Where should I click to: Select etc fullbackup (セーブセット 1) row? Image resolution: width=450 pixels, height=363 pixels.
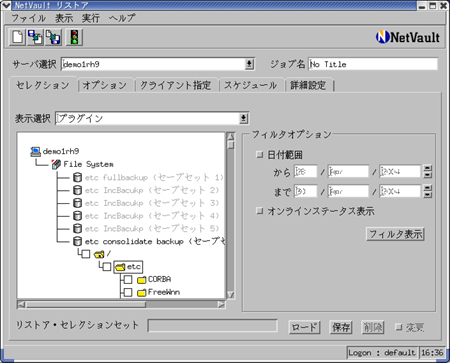pyautogui.click(x=154, y=177)
